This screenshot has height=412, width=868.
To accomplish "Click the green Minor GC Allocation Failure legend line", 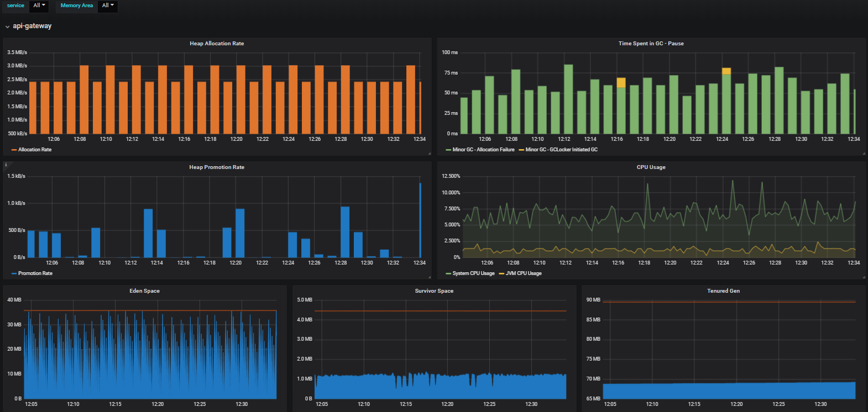I will click(448, 150).
